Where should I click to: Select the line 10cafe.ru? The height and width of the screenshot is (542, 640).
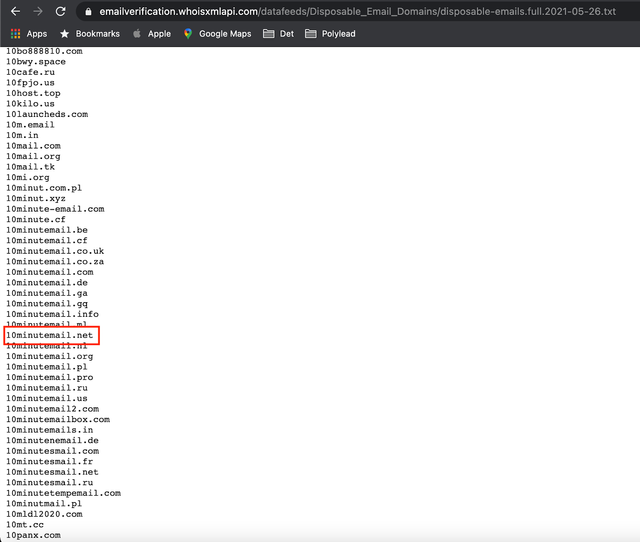[x=30, y=72]
